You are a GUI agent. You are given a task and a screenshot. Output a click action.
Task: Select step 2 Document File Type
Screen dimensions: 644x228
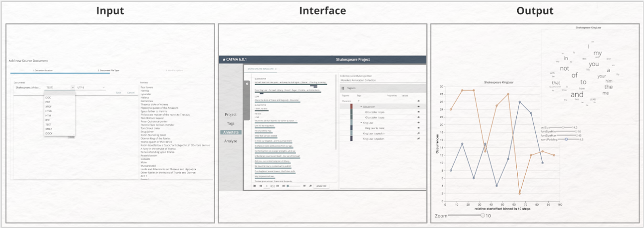pos(109,71)
